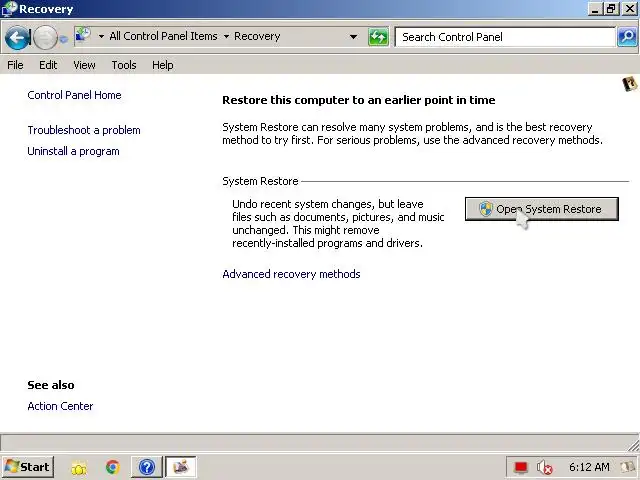
Task: Click the red flag tray icon
Action: [x=521, y=467]
